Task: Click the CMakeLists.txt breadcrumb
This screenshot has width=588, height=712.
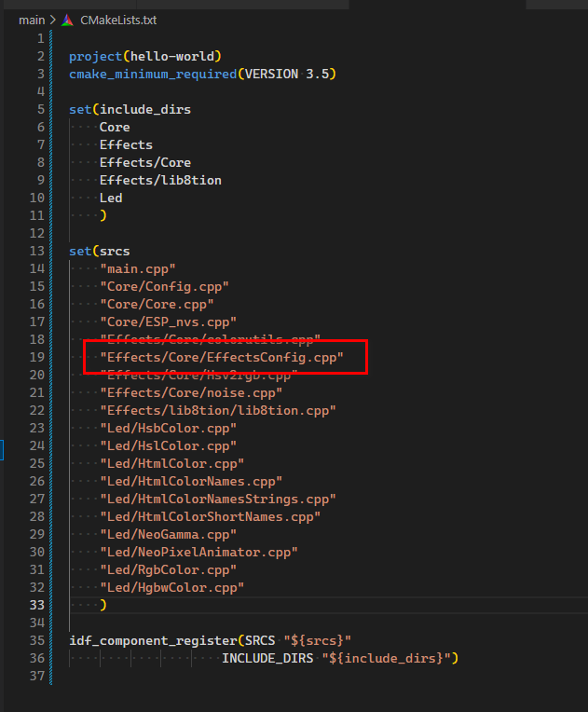Action: [x=118, y=21]
